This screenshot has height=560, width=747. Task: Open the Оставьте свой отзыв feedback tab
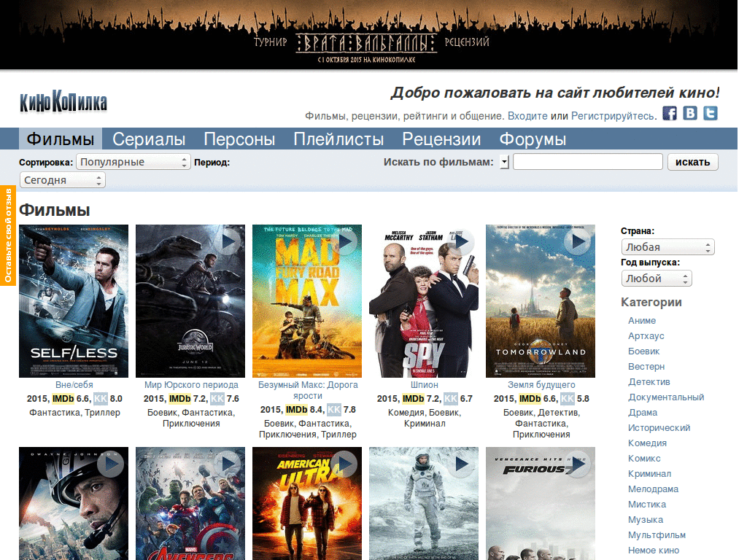point(8,236)
